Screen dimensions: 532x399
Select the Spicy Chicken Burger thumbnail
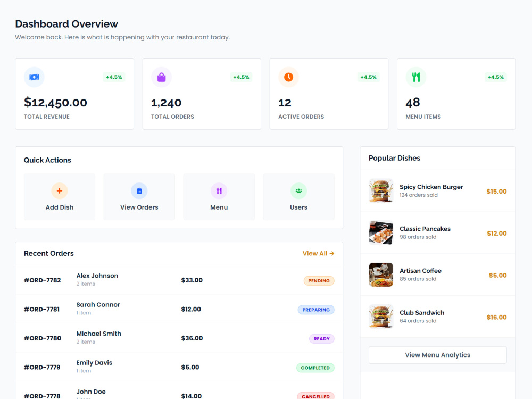pos(381,190)
